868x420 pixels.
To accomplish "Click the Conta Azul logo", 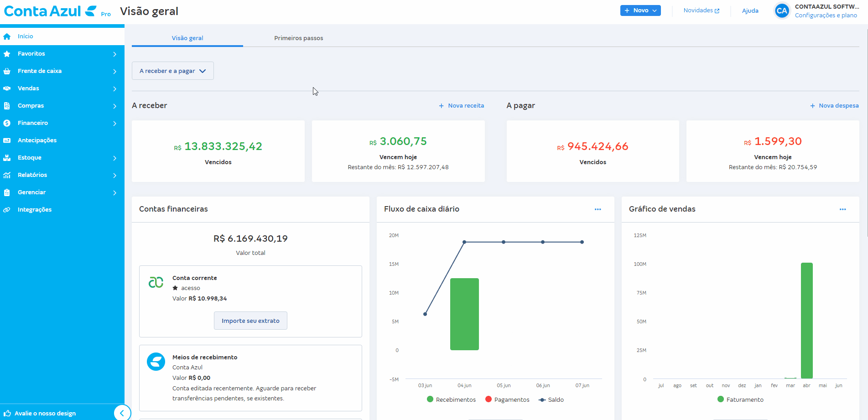I will tap(50, 11).
